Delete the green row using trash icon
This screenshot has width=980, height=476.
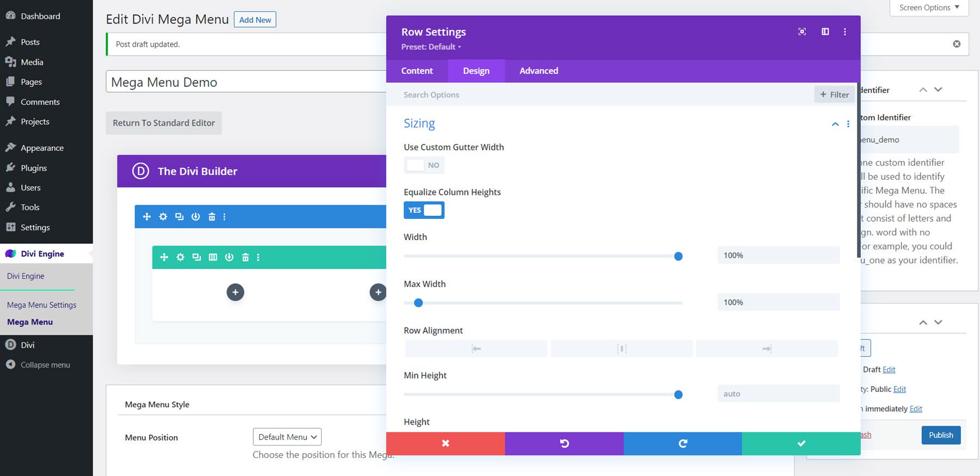click(245, 258)
